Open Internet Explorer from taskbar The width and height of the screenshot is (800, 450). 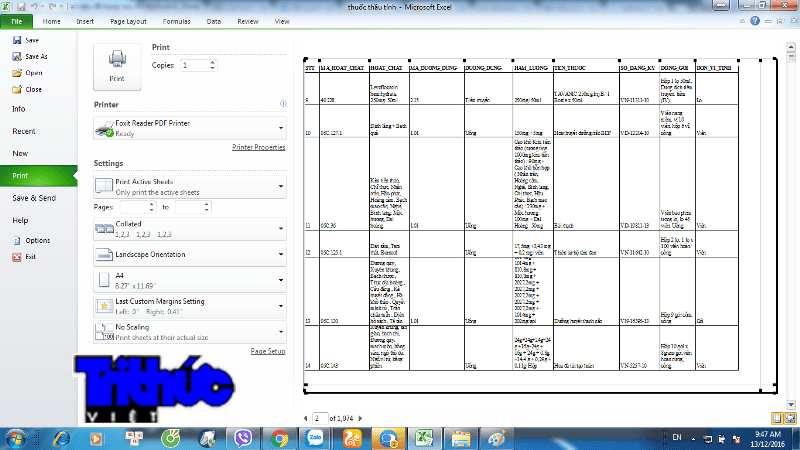click(x=61, y=439)
